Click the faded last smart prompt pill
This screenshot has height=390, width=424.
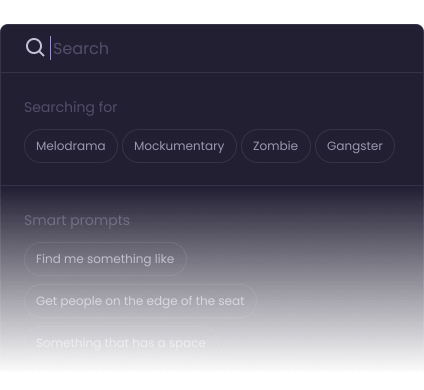tap(121, 343)
